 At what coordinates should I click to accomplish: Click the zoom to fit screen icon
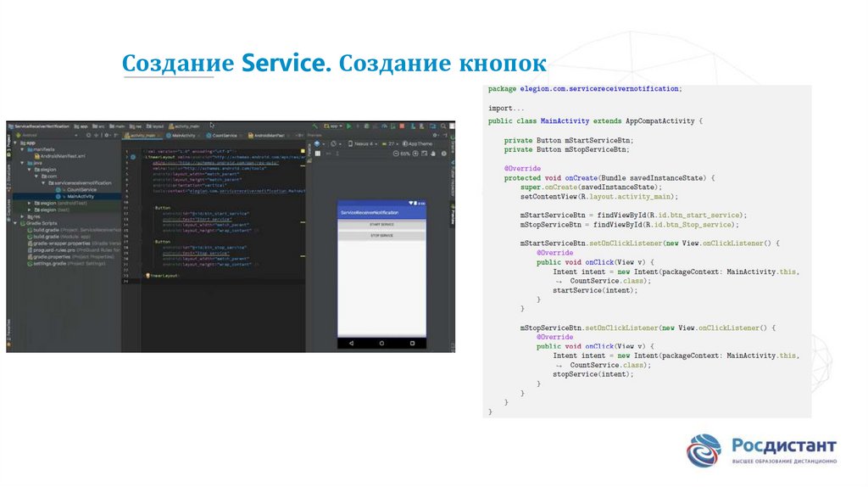point(424,154)
